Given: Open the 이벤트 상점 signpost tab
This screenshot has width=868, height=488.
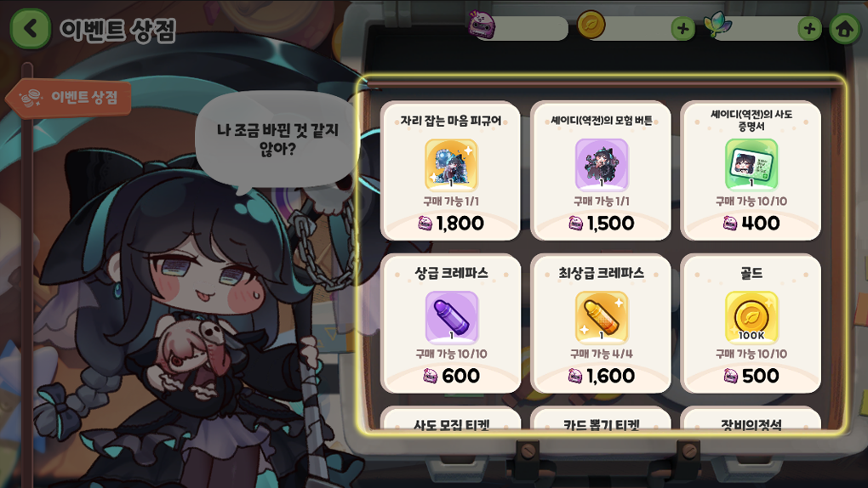Looking at the screenshot, I should pyautogui.click(x=69, y=98).
